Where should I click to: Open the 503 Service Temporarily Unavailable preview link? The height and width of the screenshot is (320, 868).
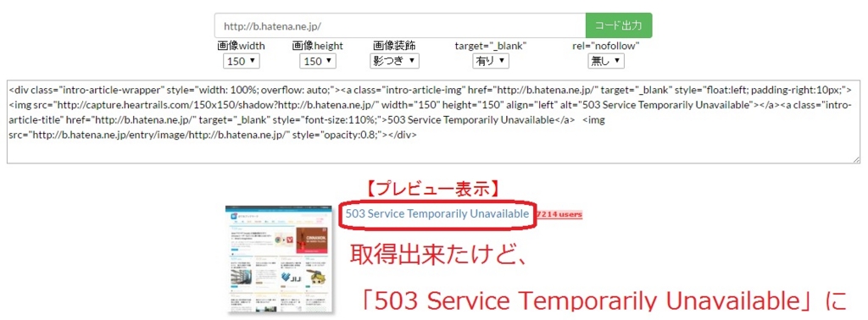(437, 214)
